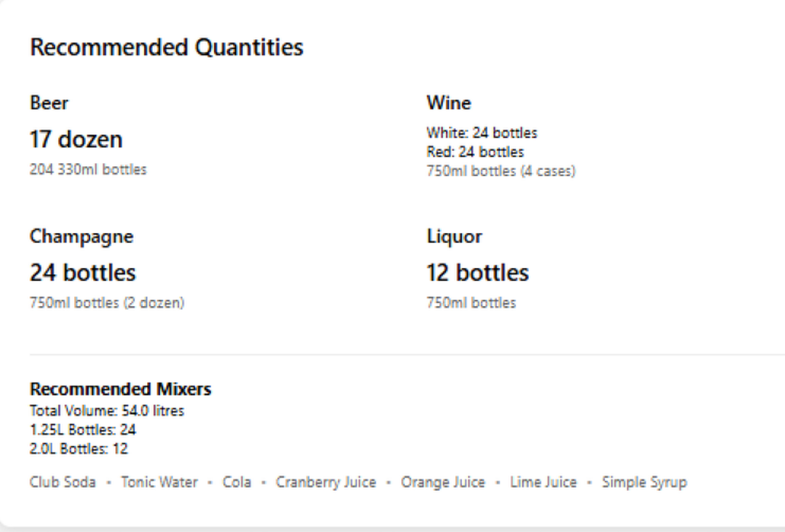Click the 2.0L Bottles: 12 line
785x532 pixels.
tap(79, 449)
